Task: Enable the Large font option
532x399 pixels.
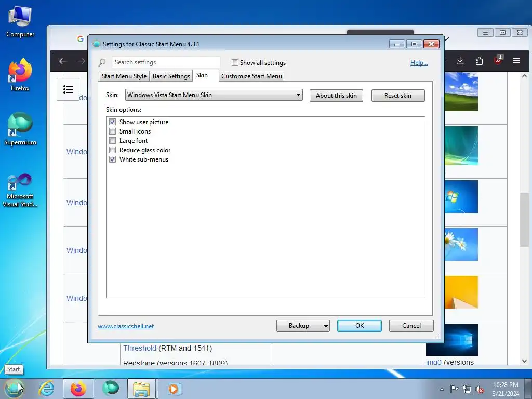Action: click(x=112, y=140)
